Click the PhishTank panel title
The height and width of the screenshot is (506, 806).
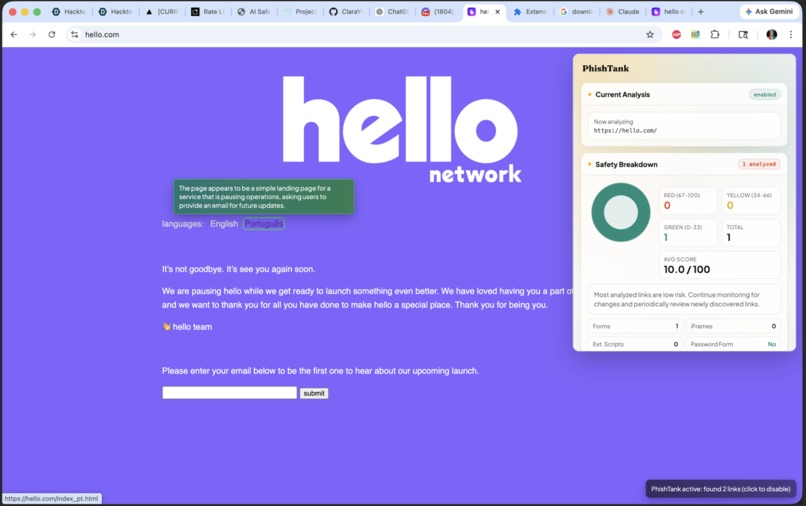[x=606, y=68]
